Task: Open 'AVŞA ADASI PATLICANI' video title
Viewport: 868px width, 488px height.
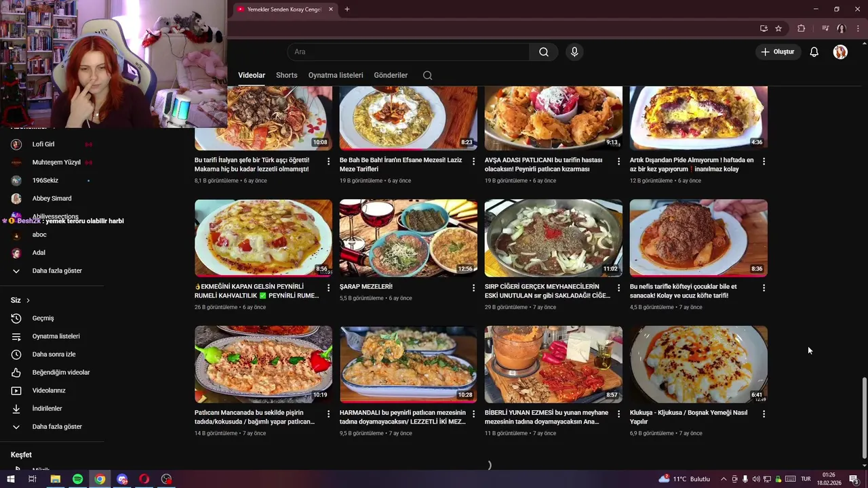Action: coord(543,165)
